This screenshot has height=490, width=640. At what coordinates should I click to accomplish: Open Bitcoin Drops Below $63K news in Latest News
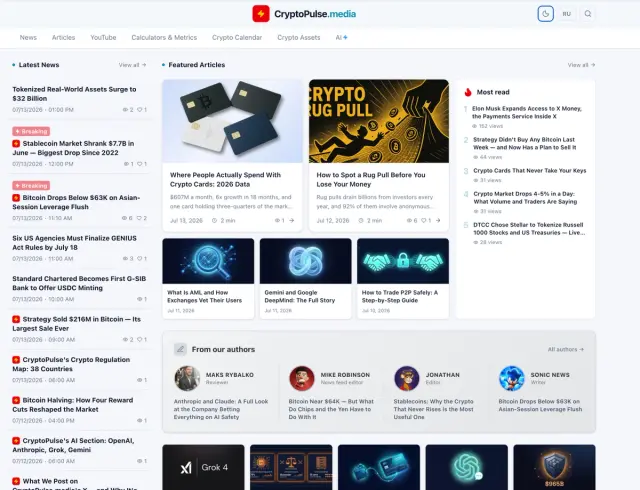tap(76, 202)
